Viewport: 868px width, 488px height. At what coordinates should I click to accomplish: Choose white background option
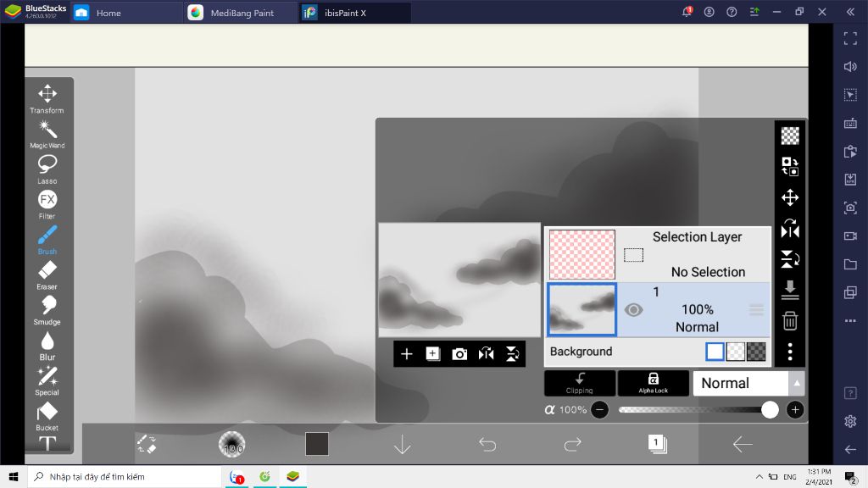[x=715, y=352]
